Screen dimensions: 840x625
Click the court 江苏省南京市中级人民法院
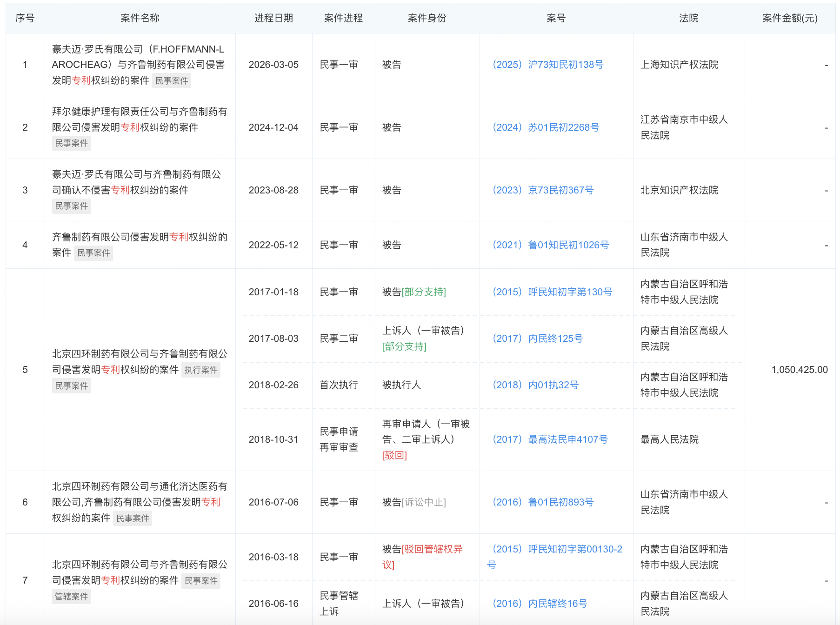coord(684,127)
